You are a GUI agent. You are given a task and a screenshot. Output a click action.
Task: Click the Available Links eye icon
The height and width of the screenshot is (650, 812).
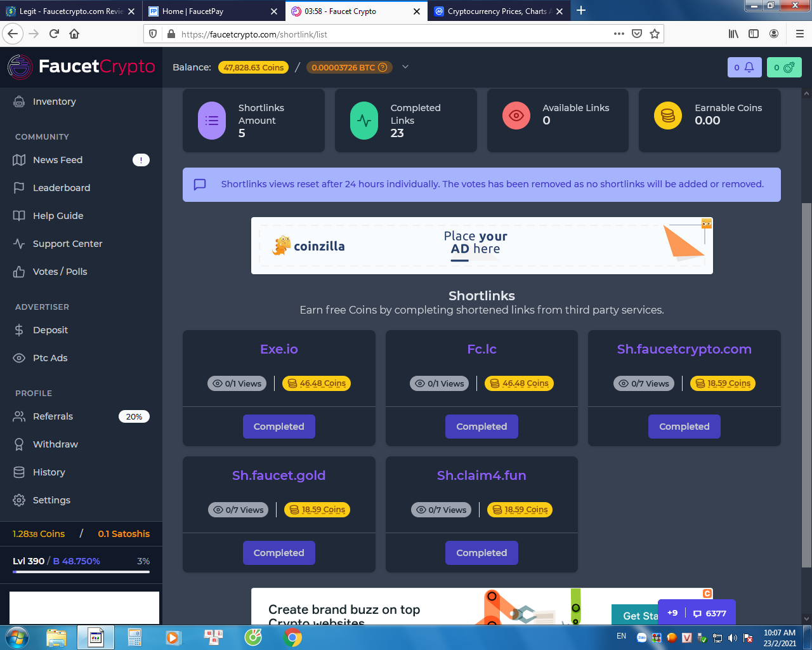516,116
